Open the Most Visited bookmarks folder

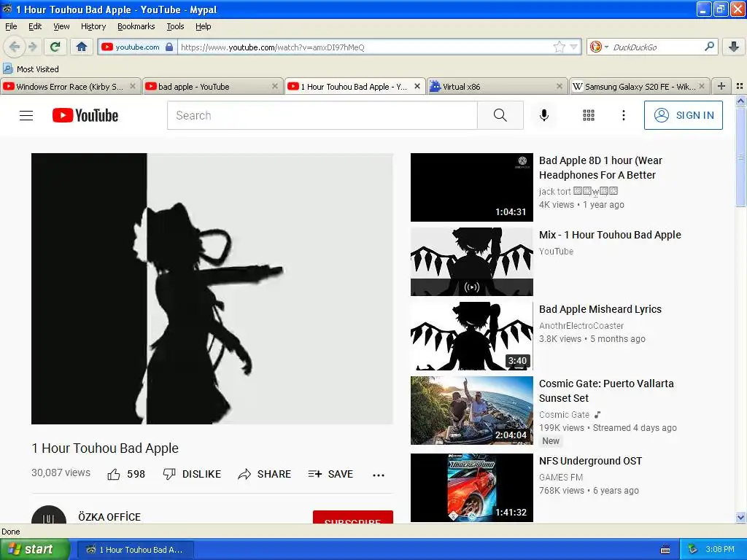31,69
